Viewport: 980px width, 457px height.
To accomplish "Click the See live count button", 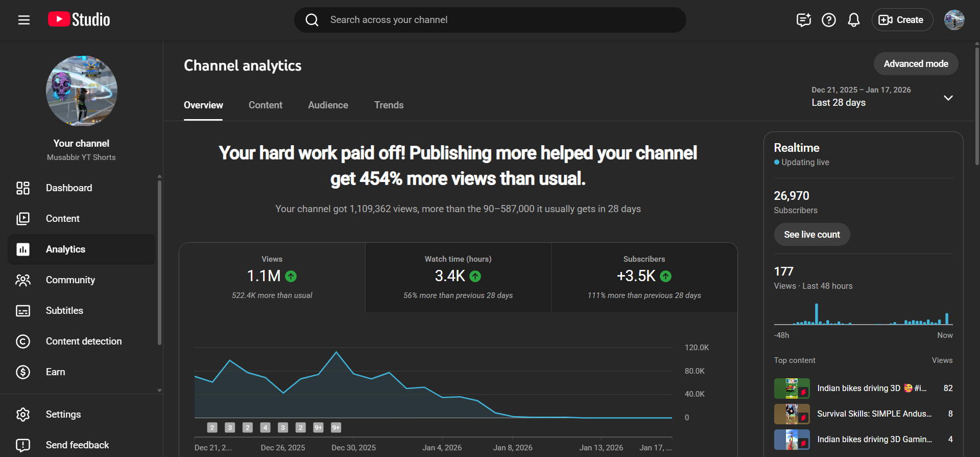I will (811, 234).
